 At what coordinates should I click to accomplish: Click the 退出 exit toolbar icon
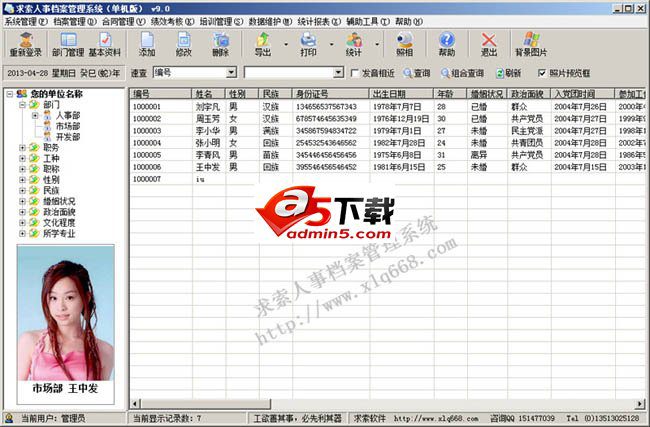tap(489, 44)
